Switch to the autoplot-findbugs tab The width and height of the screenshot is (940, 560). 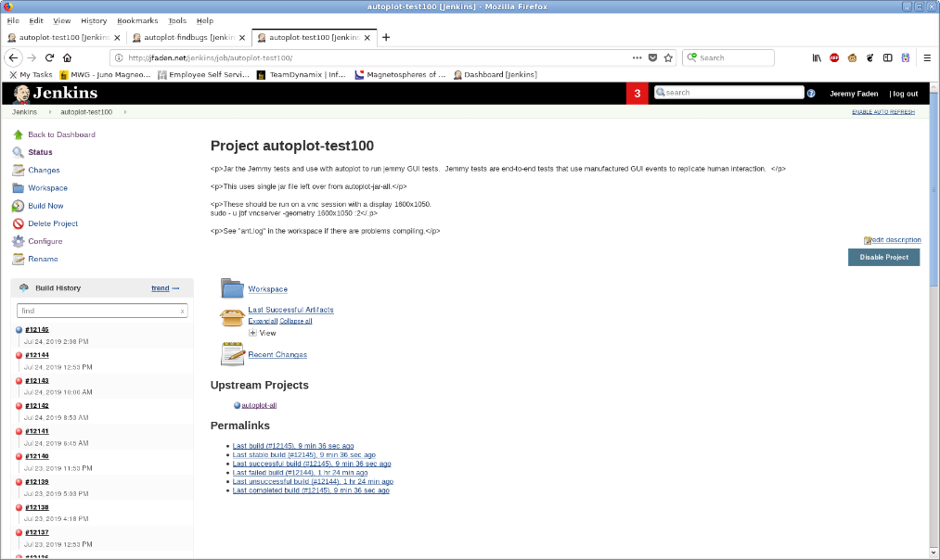pos(188,37)
